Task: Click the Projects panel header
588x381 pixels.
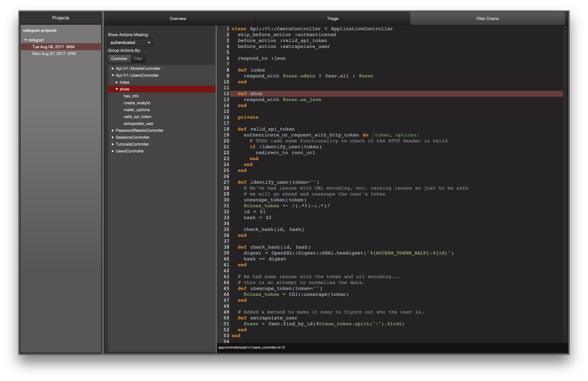Action: [x=61, y=18]
